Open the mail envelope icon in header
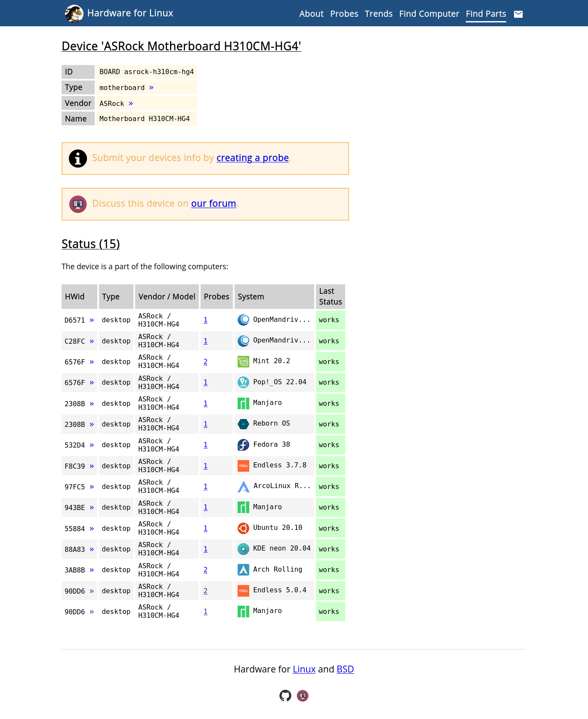This screenshot has height=719, width=588. pos(518,14)
